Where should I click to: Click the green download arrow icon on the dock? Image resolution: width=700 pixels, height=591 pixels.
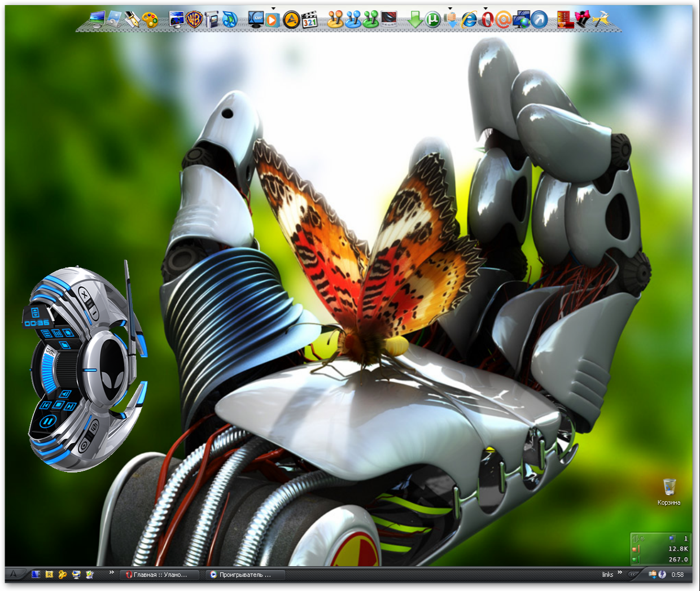pyautogui.click(x=415, y=20)
